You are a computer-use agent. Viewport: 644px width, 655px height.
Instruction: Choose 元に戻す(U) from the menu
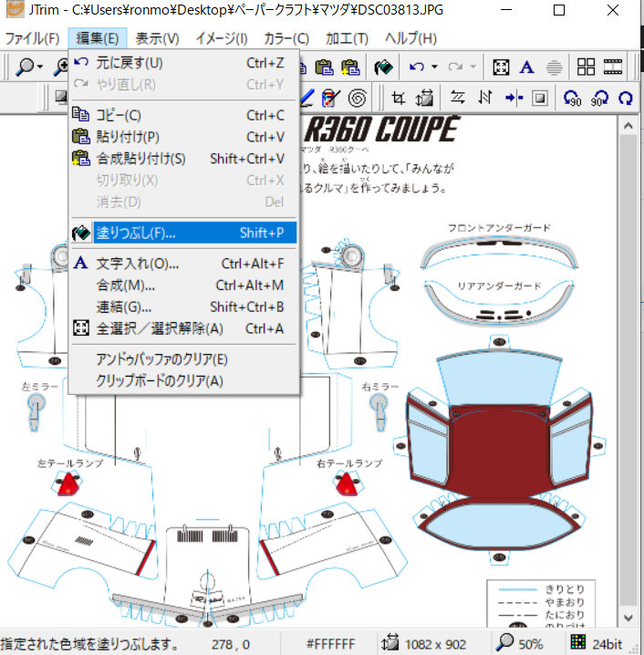183,63
